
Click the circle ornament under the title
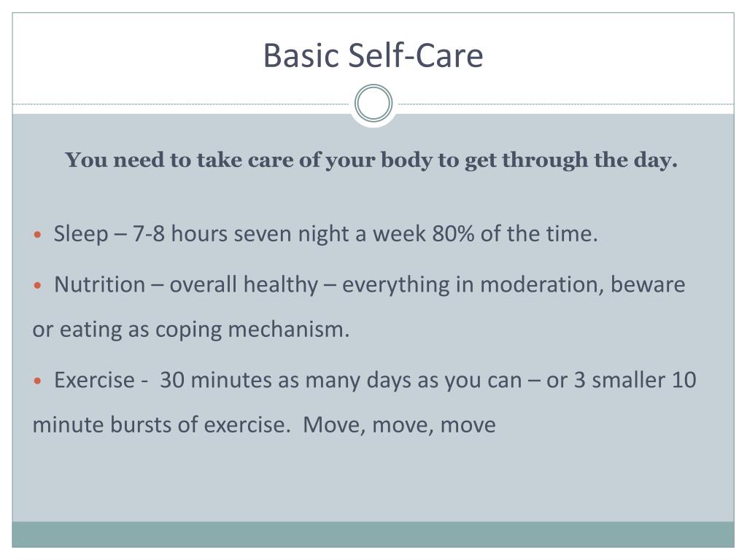pyautogui.click(x=373, y=104)
